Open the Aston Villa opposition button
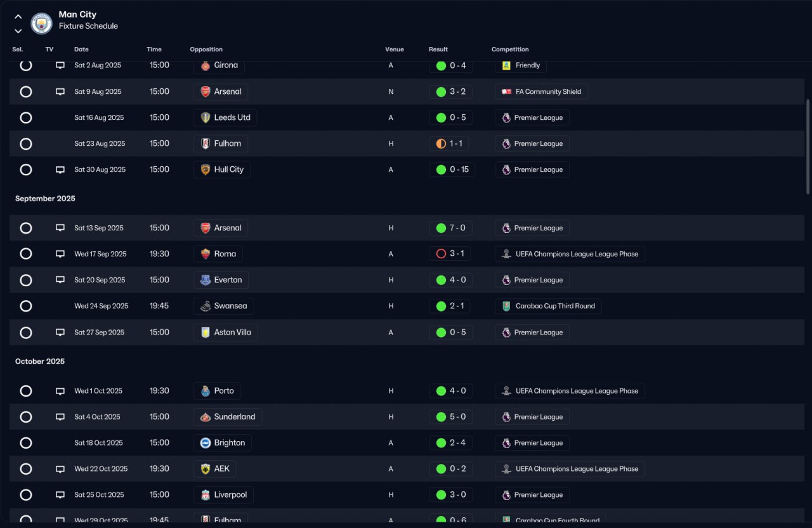The height and width of the screenshot is (528, 812). point(226,333)
